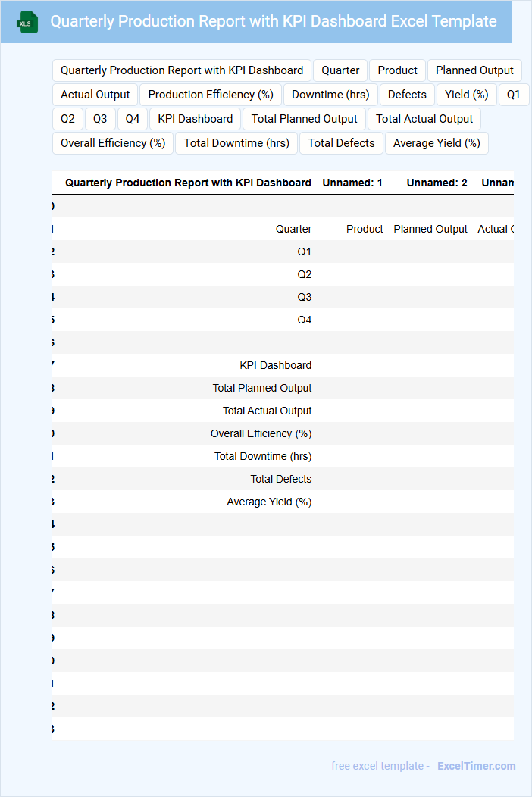Select the KPI Dashboard tag

(x=196, y=119)
